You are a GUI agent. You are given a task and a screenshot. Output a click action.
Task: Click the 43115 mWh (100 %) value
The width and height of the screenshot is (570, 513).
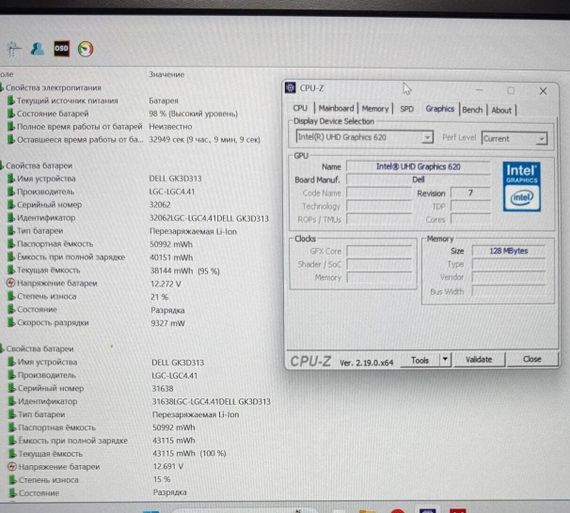(189, 453)
